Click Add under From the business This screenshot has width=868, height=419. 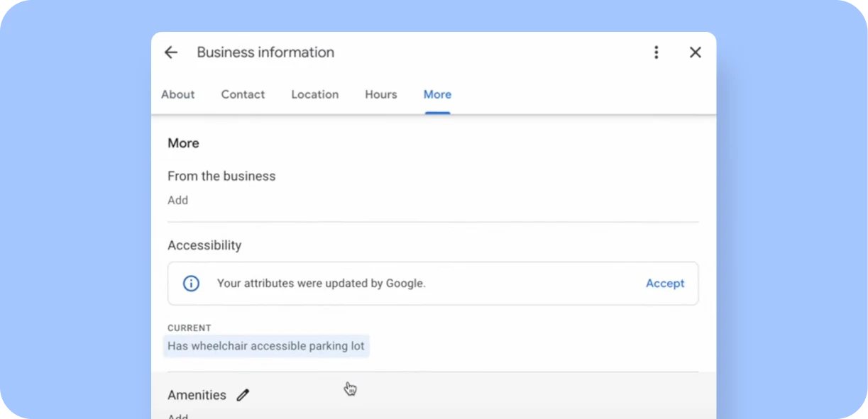click(177, 200)
